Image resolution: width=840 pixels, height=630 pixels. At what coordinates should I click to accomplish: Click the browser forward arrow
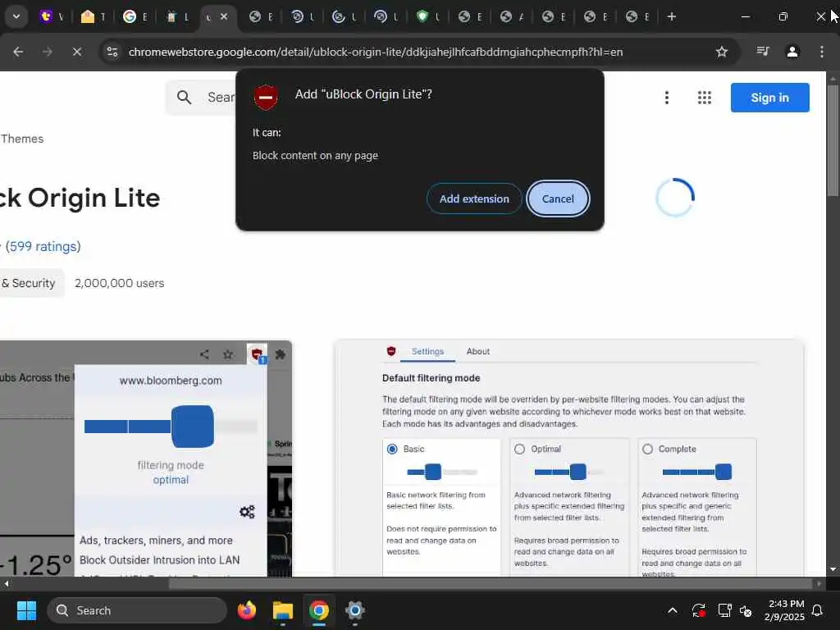click(x=48, y=52)
